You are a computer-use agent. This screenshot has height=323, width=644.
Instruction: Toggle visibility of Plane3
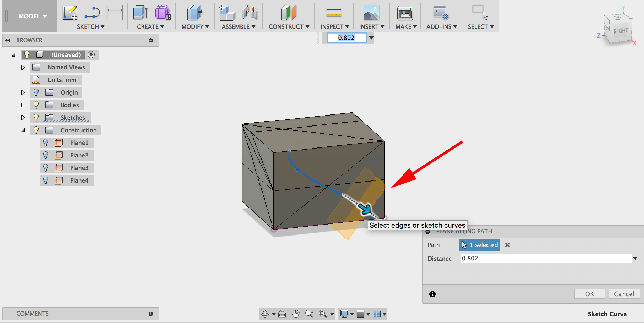click(46, 168)
